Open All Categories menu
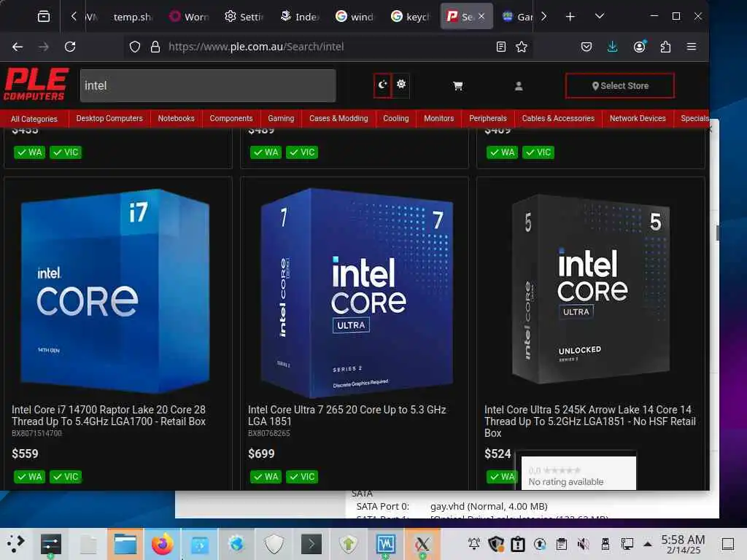The height and width of the screenshot is (560, 747). [x=34, y=119]
